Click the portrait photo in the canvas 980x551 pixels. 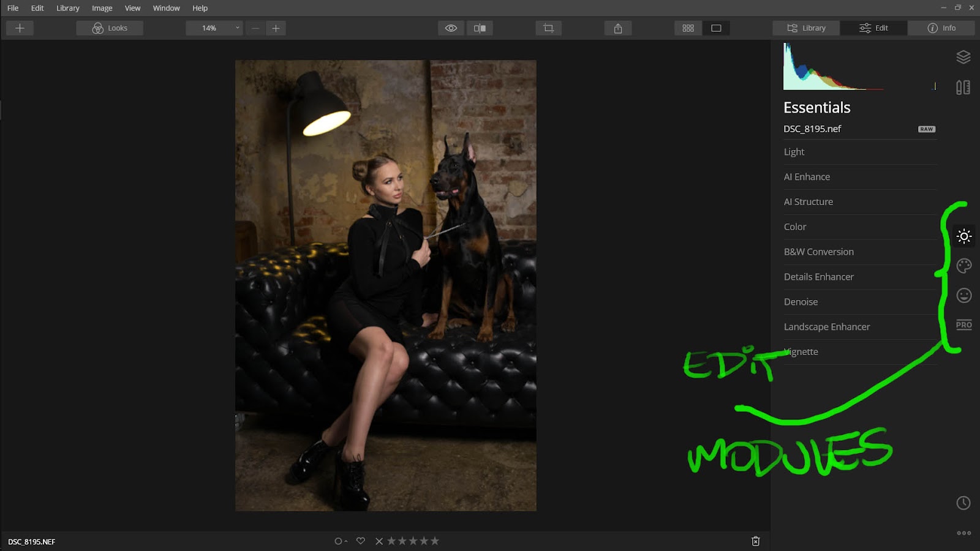pos(386,285)
